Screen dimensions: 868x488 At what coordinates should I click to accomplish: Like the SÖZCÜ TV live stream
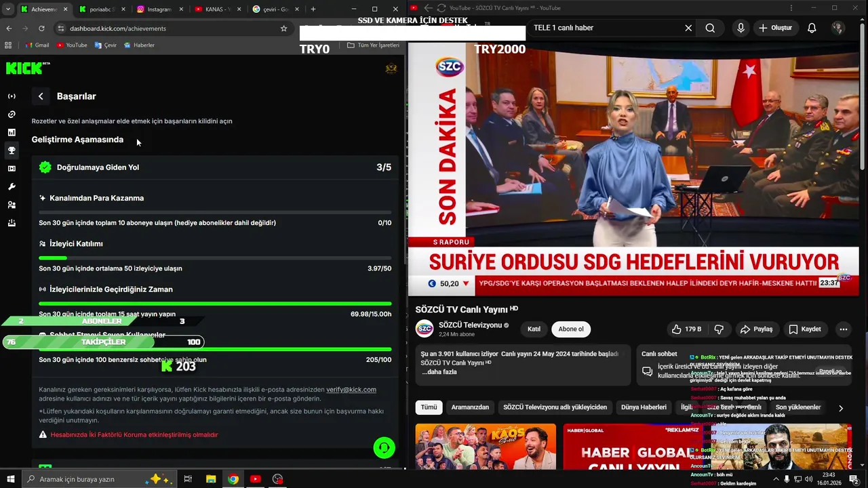click(686, 329)
